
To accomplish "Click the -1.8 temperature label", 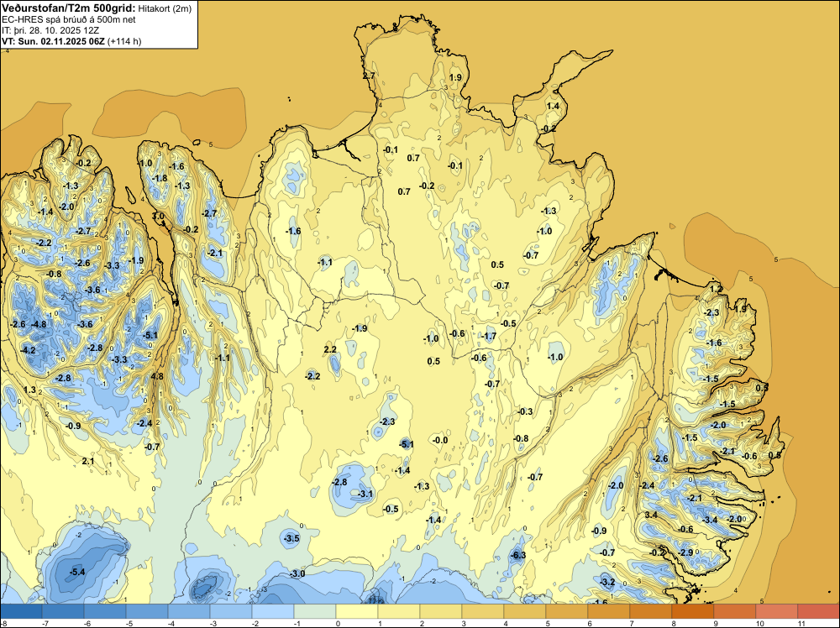I will coord(160,178).
